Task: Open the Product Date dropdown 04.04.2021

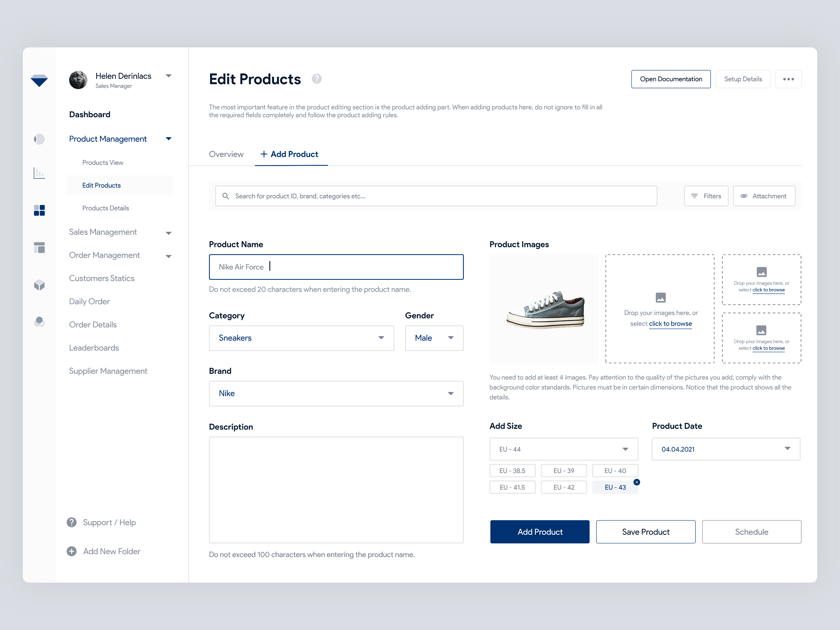Action: coord(726,449)
